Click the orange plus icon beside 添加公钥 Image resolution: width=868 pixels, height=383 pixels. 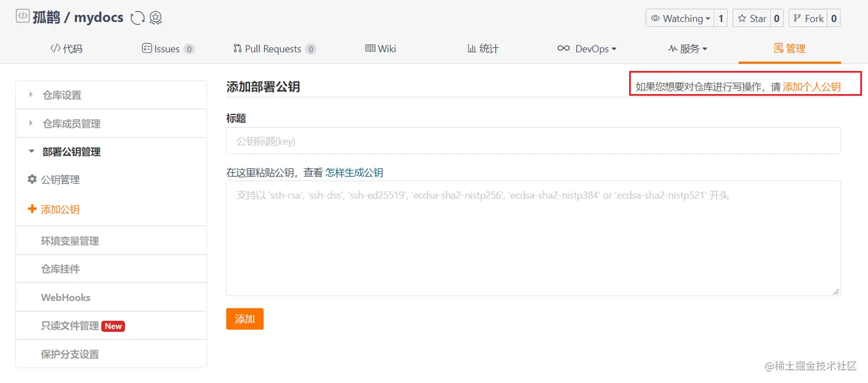(x=32, y=209)
